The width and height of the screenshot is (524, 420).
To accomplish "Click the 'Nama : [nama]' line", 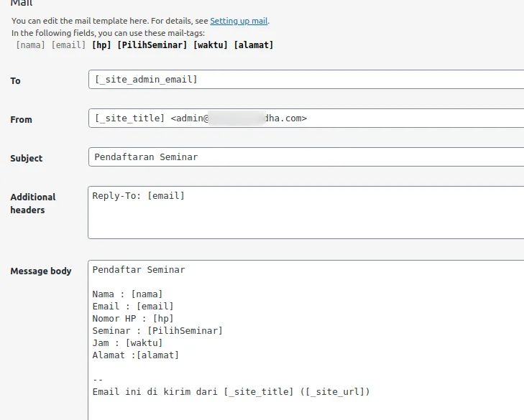I will click(x=127, y=294).
